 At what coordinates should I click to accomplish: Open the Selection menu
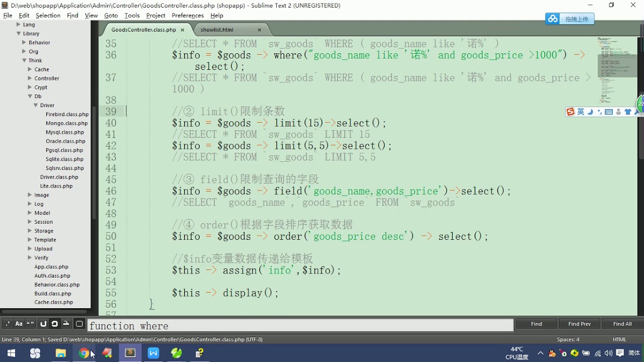point(48,16)
